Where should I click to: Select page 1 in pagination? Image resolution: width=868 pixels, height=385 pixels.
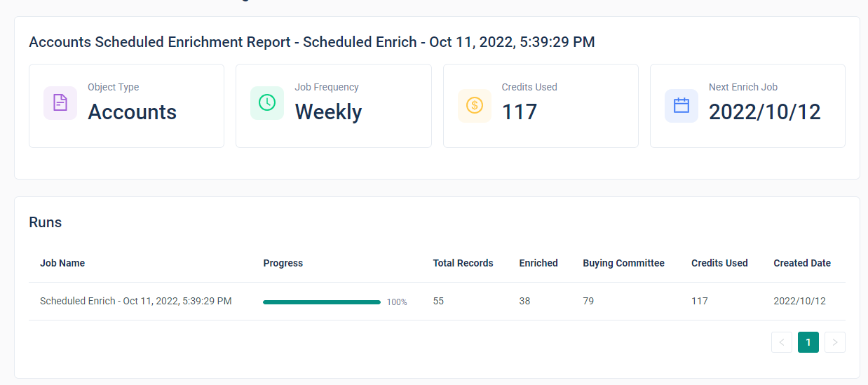pyautogui.click(x=808, y=342)
